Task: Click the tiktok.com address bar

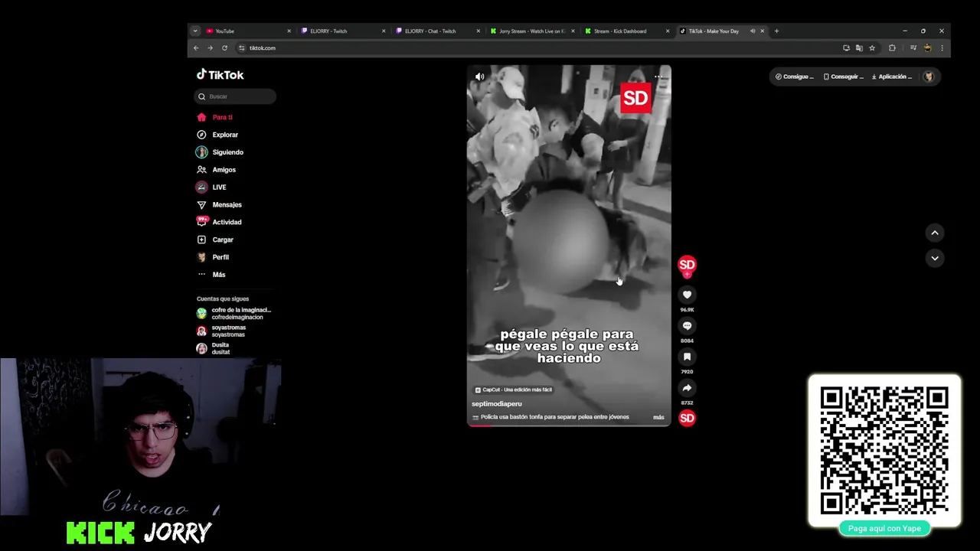Action: pyautogui.click(x=536, y=47)
